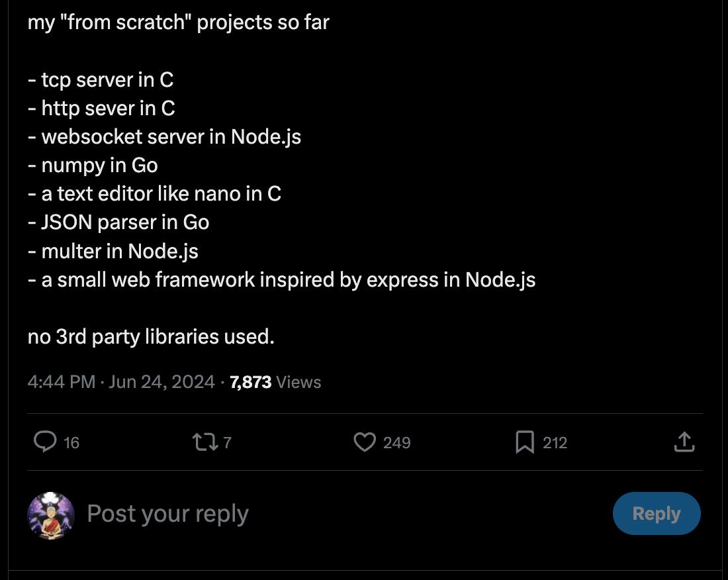This screenshot has height=580, width=728.
Task: Open the 7,873 Views analytics link
Action: (x=250, y=381)
